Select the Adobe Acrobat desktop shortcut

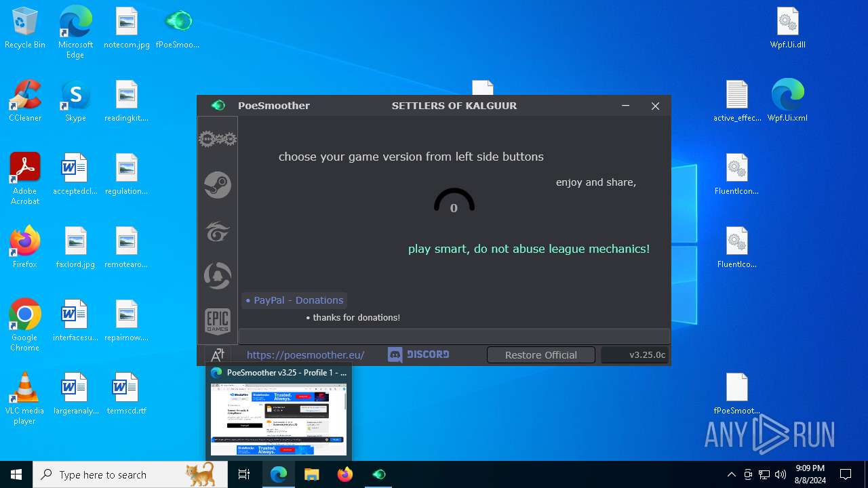coord(25,179)
